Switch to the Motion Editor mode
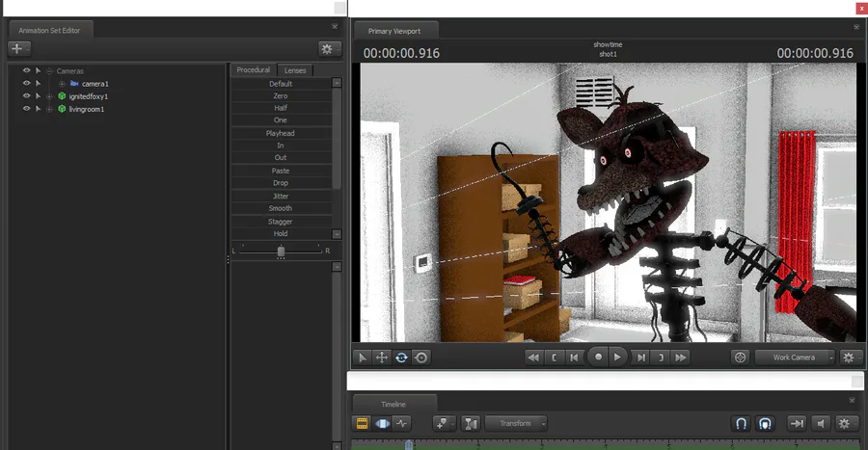 point(382,423)
